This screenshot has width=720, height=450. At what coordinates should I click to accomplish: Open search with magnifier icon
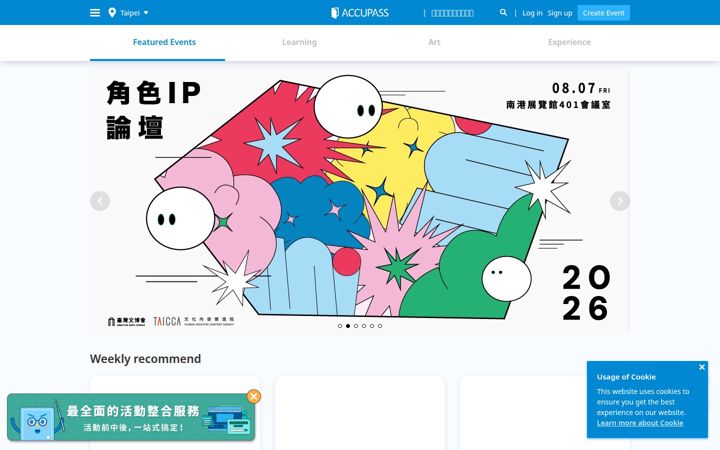click(503, 12)
